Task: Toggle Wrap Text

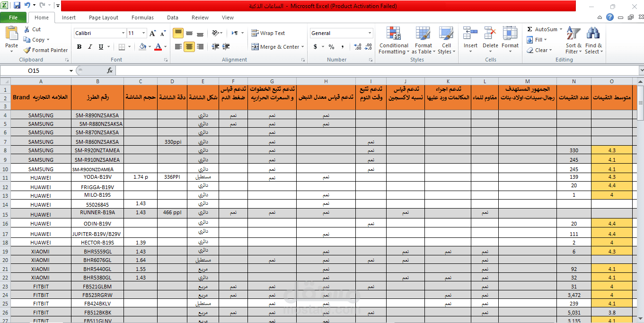Action: click(268, 33)
